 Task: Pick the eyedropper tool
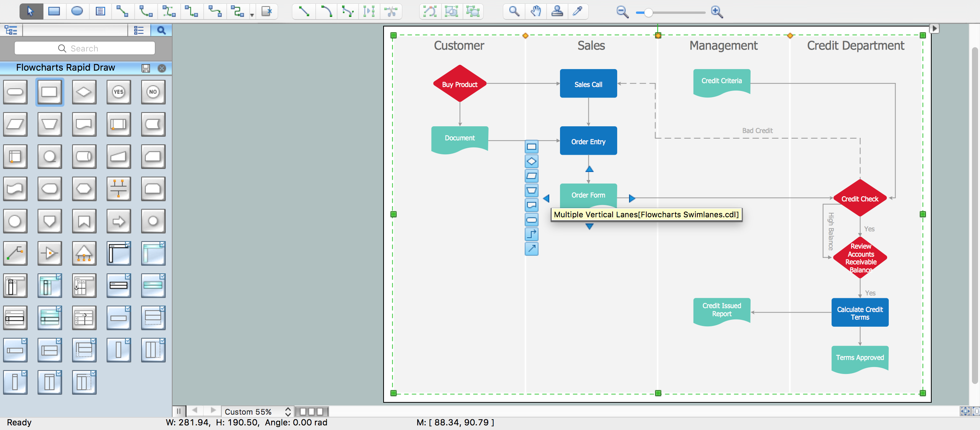pyautogui.click(x=578, y=12)
